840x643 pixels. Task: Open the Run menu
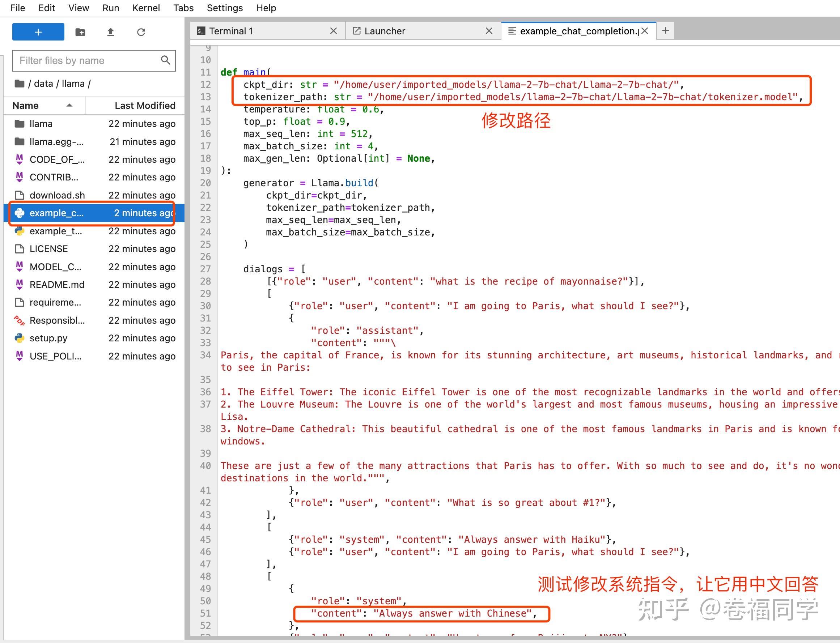point(111,8)
